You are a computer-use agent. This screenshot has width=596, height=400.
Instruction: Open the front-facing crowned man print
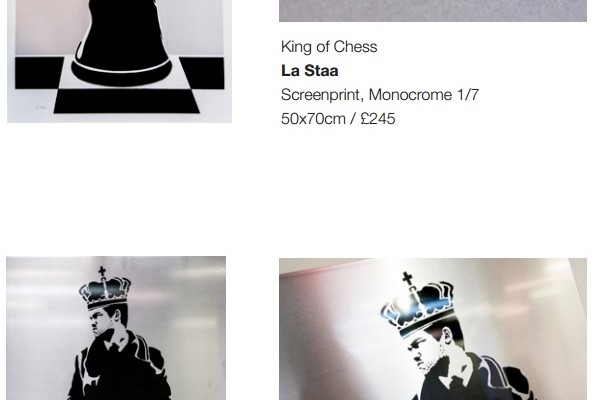116,328
